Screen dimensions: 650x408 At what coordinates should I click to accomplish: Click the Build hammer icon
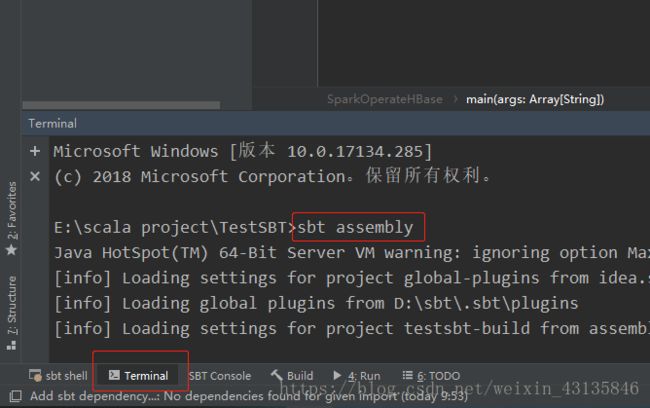point(276,375)
